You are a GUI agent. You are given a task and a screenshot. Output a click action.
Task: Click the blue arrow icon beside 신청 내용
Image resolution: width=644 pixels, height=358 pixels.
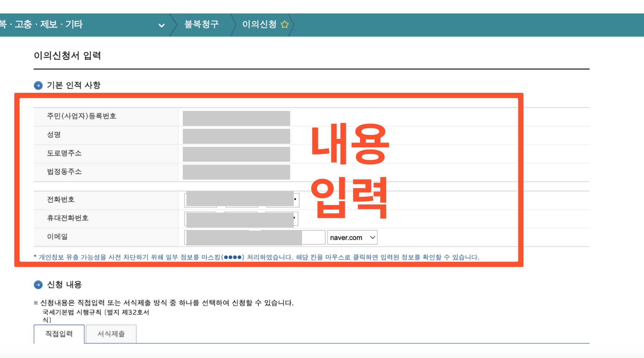pos(38,285)
